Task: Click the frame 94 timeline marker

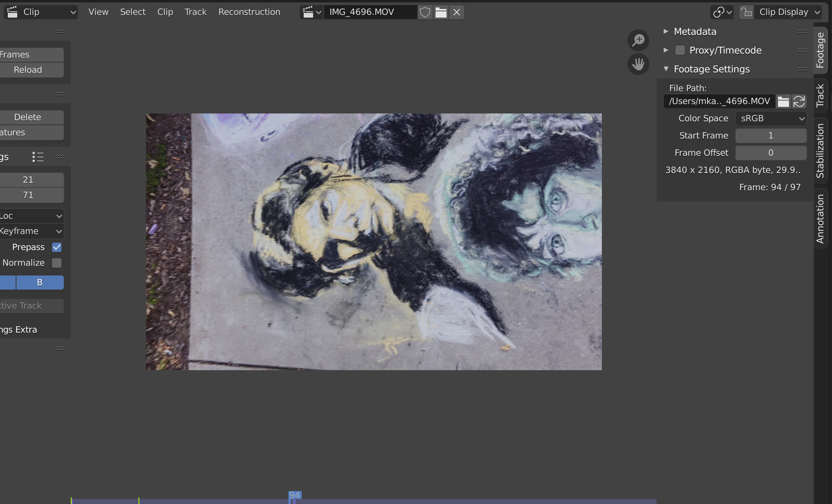Action: coord(295,495)
